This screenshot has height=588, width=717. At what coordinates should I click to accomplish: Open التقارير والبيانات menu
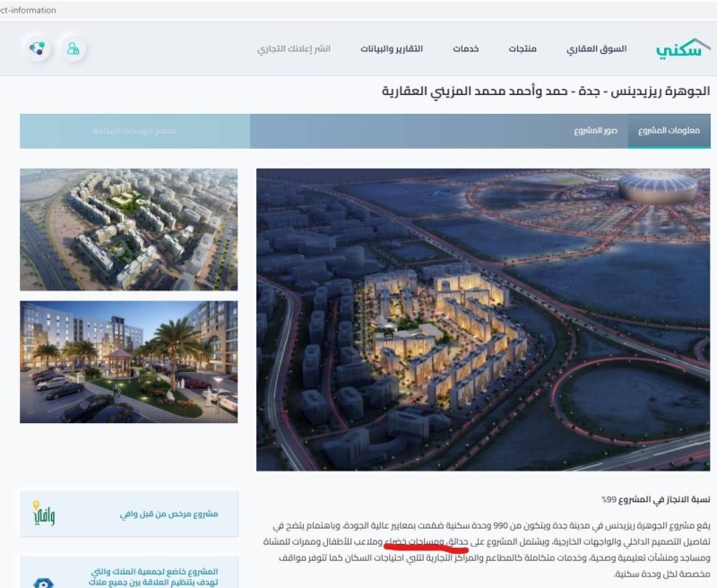(392, 49)
